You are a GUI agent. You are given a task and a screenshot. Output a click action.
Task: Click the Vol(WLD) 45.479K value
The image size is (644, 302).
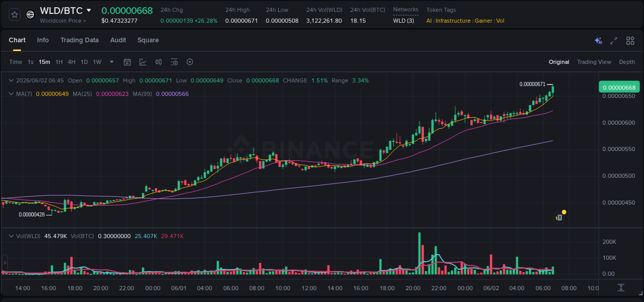pyautogui.click(x=56, y=236)
